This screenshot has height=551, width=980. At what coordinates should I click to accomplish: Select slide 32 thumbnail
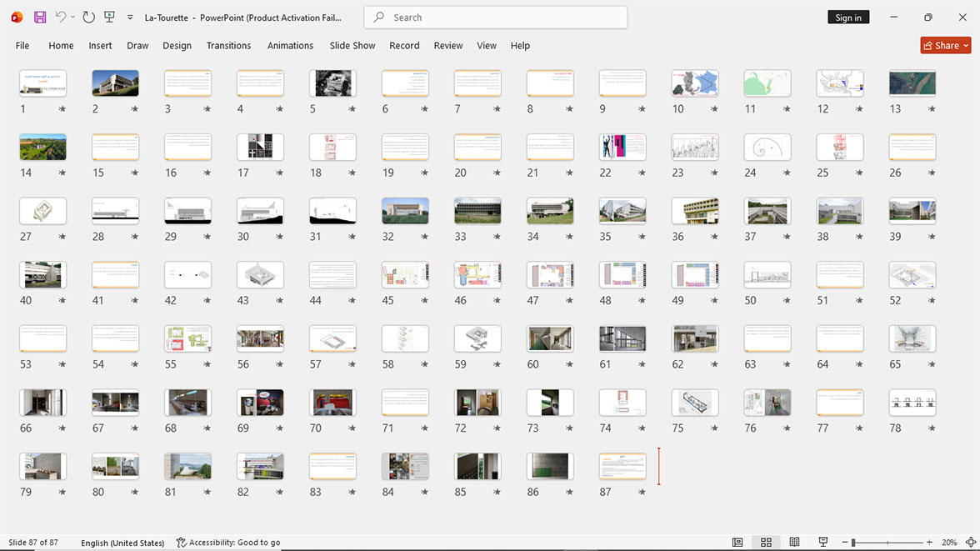(x=405, y=212)
